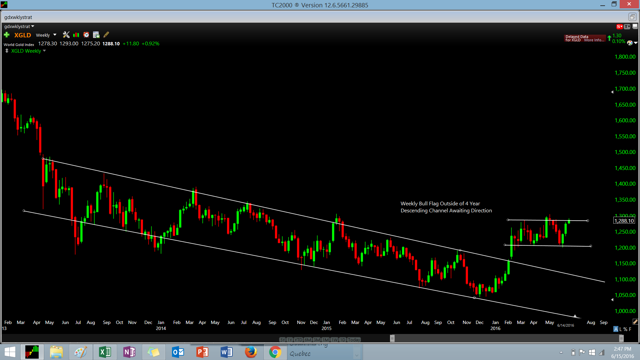Click the white maximize pane icon
Image resolution: width=640 pixels, height=360 pixels.
(x=635, y=27)
